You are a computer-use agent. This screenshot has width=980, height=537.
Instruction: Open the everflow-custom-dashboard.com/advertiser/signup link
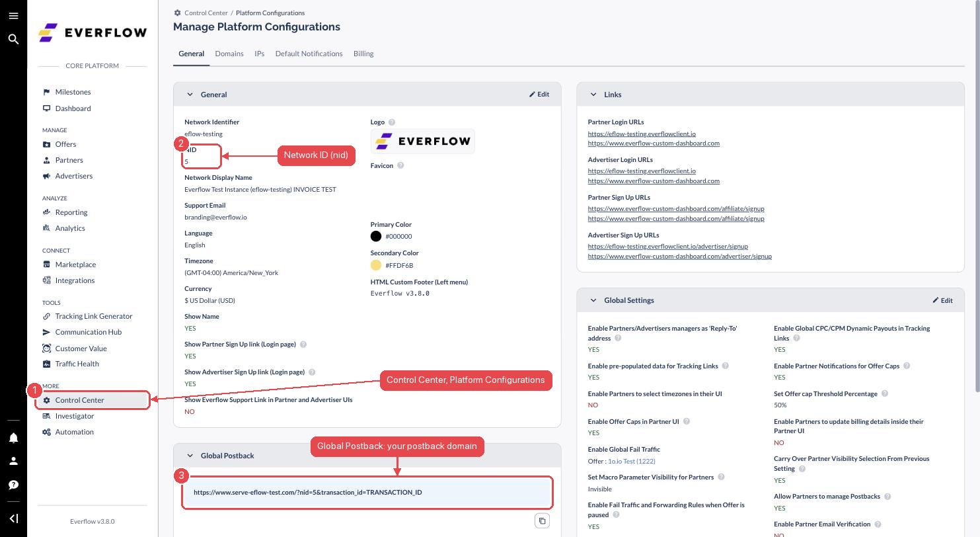[x=679, y=256]
